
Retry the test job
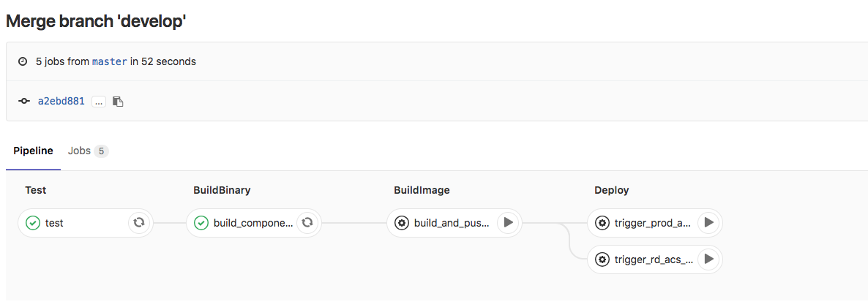click(139, 223)
